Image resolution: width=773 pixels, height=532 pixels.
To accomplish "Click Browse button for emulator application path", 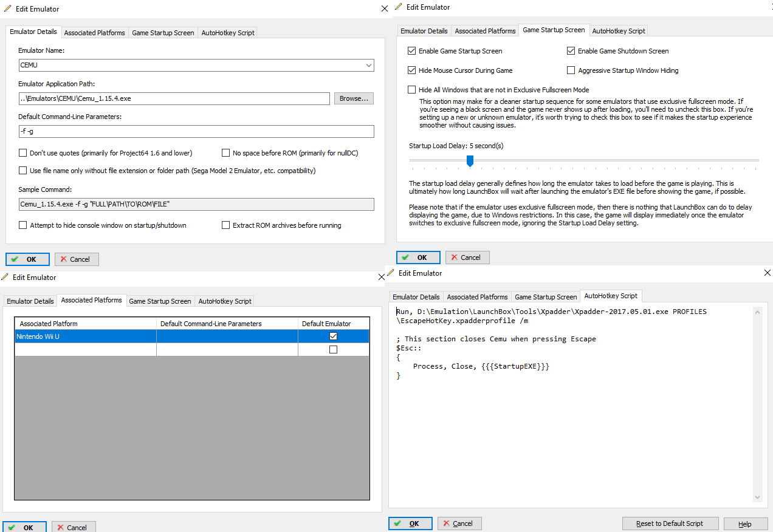I will point(354,98).
